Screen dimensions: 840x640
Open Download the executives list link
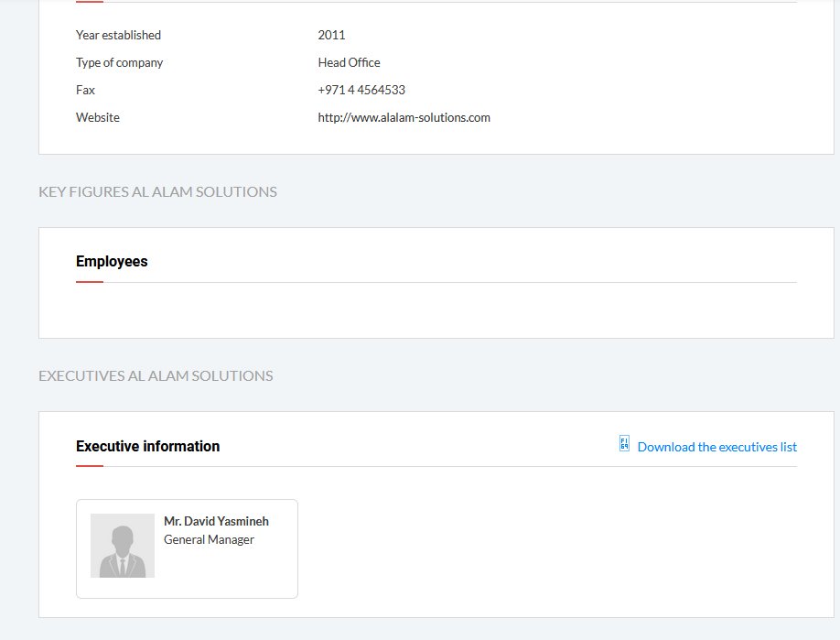716,447
